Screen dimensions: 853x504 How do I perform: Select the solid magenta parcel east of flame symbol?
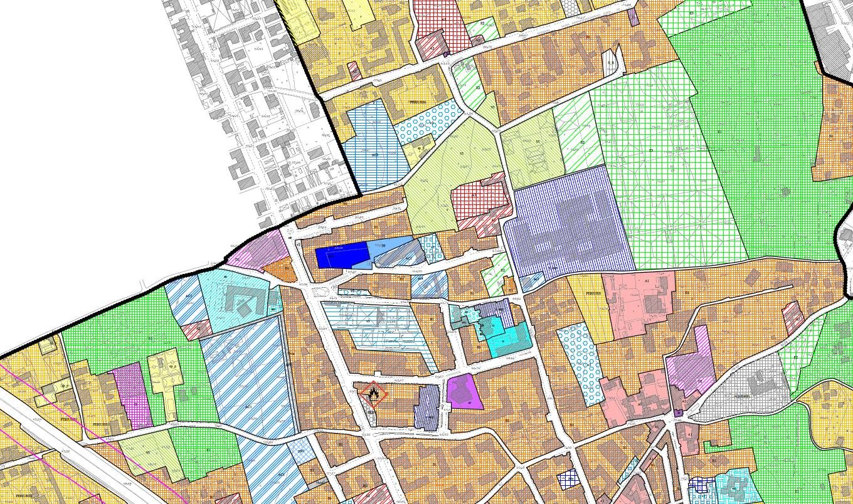coord(465,392)
